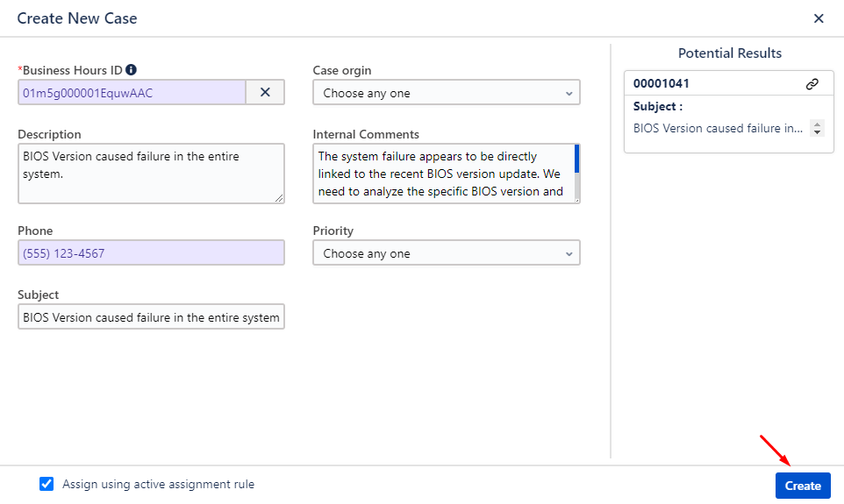
Task: Expand the Priority dropdown
Action: (446, 253)
